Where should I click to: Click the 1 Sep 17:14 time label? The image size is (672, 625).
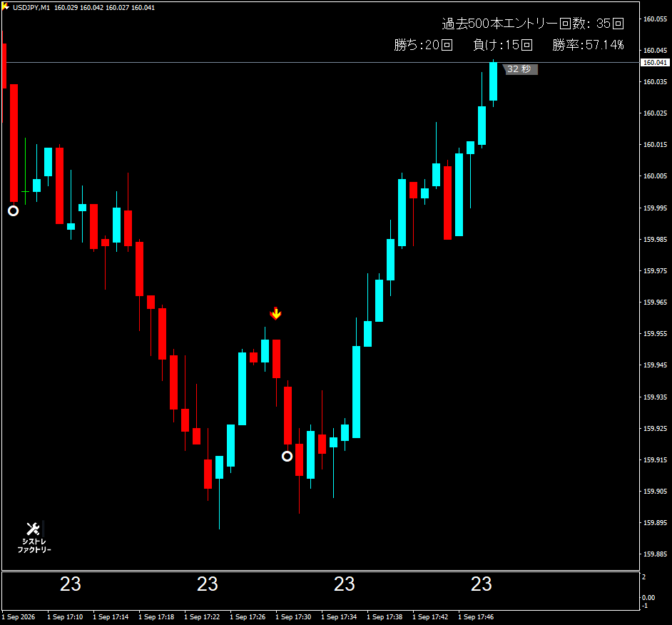click(x=111, y=617)
